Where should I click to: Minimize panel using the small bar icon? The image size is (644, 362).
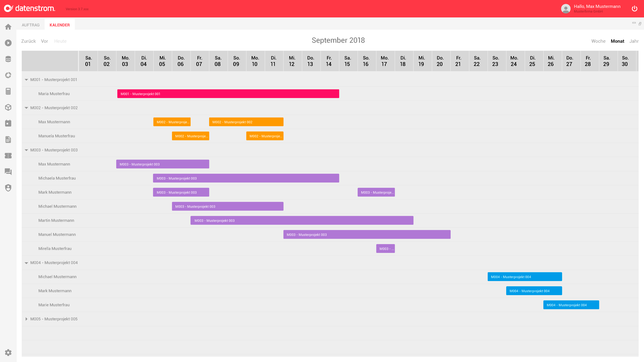pos(634,23)
